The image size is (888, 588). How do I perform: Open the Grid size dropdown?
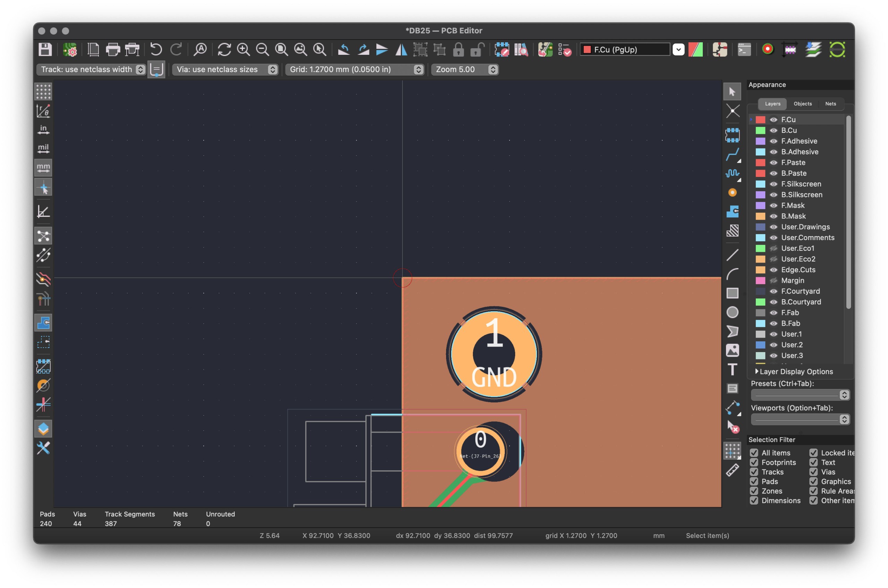click(355, 69)
